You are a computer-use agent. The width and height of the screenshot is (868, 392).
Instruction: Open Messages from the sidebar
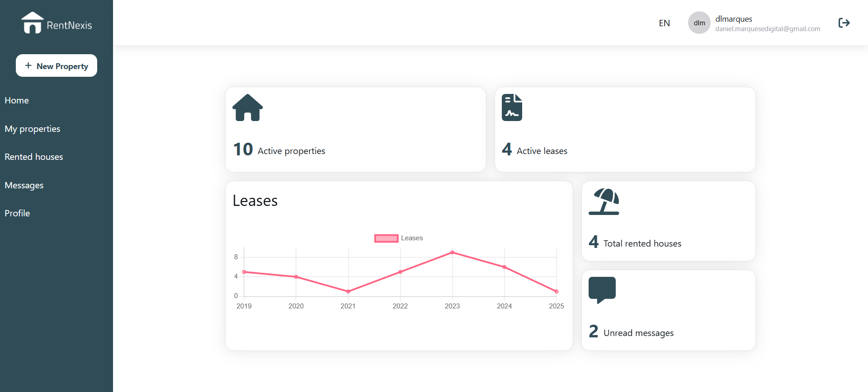pyautogui.click(x=24, y=185)
